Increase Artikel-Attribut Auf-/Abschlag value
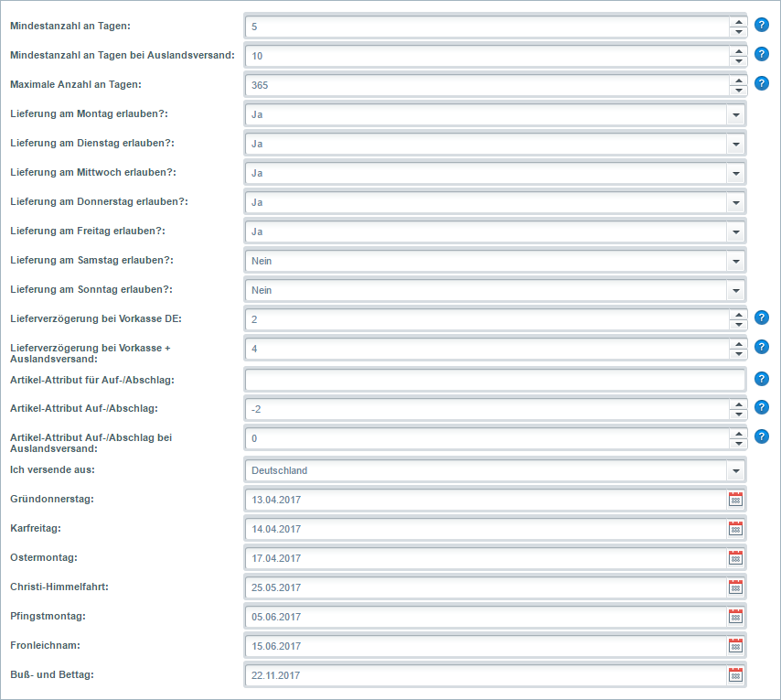Screen dimensions: 781x700 [738, 404]
